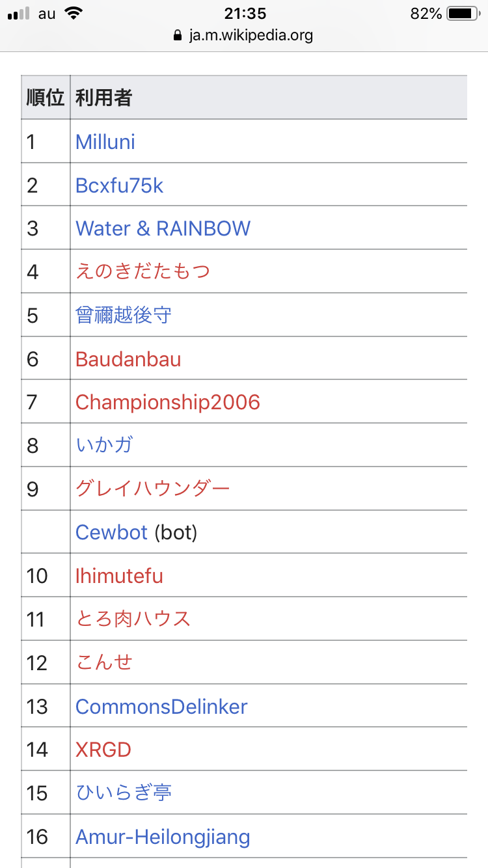Open とろ肉ハウス user link
Viewport: 488px width, 868px height.
[133, 619]
